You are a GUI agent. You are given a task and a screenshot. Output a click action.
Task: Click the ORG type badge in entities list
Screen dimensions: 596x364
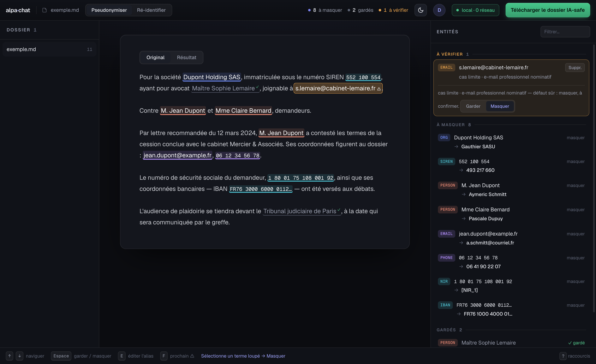[444, 137]
